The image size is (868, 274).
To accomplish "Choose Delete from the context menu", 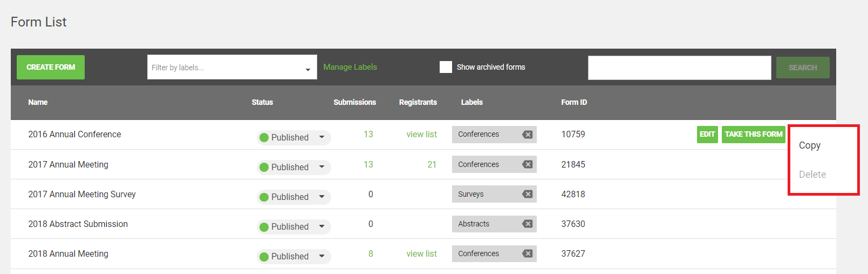I will pyautogui.click(x=812, y=175).
